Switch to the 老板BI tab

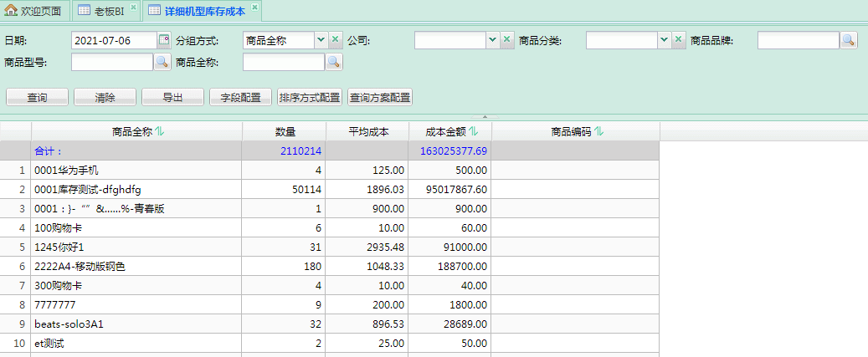pos(101,11)
